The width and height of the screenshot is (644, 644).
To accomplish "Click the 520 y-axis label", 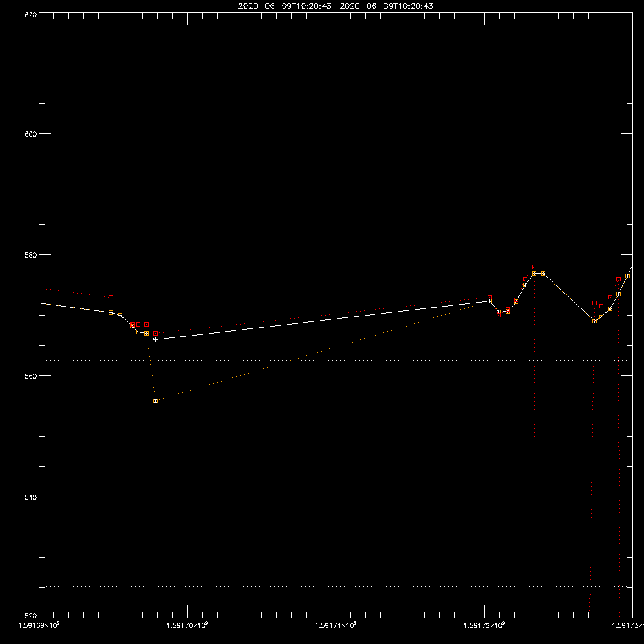I will 31,616.
